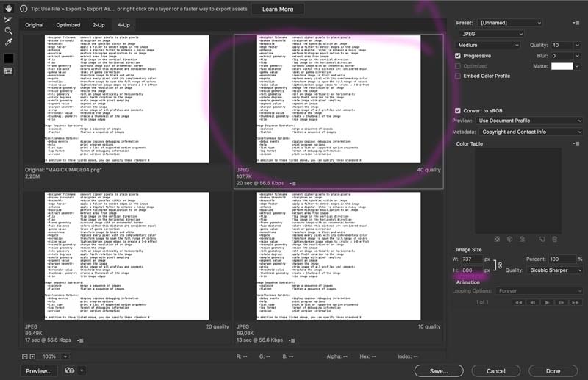The width and height of the screenshot is (588, 380).
Task: Switch to the 2-Up tab
Action: 98,25
